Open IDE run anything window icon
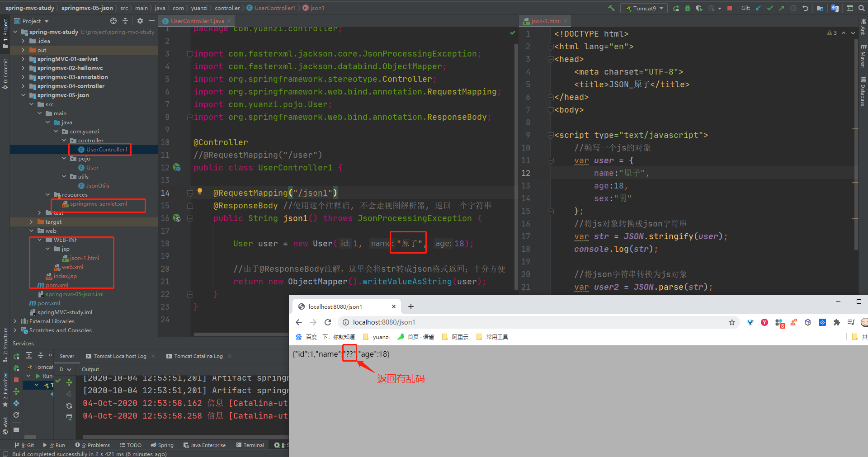This screenshot has width=868, height=457. pyautogui.click(x=850, y=8)
